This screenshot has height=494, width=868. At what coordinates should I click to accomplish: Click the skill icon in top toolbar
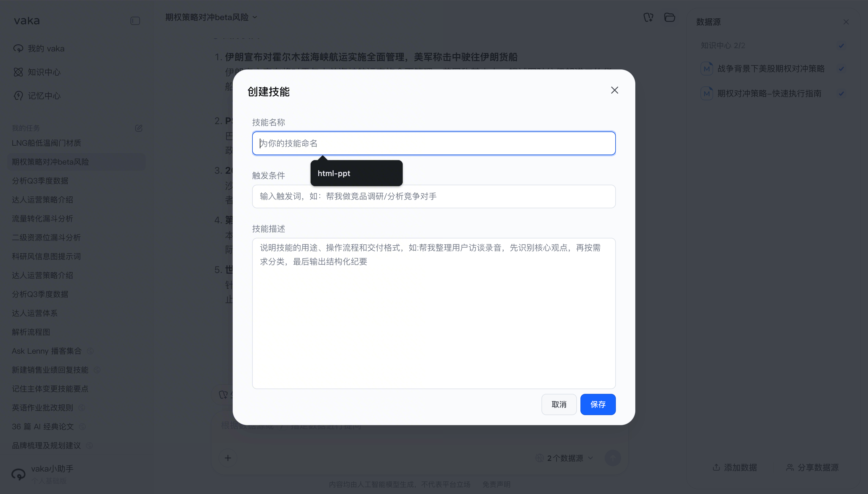(x=648, y=17)
